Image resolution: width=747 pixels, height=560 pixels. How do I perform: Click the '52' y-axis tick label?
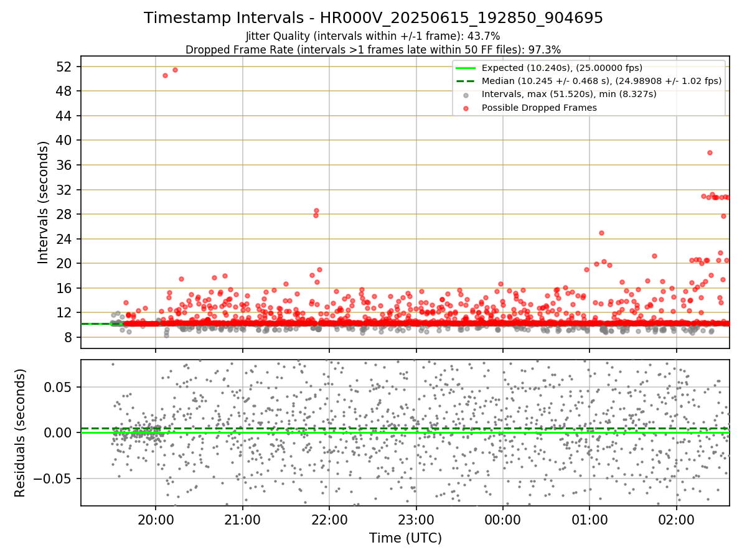pyautogui.click(x=65, y=67)
